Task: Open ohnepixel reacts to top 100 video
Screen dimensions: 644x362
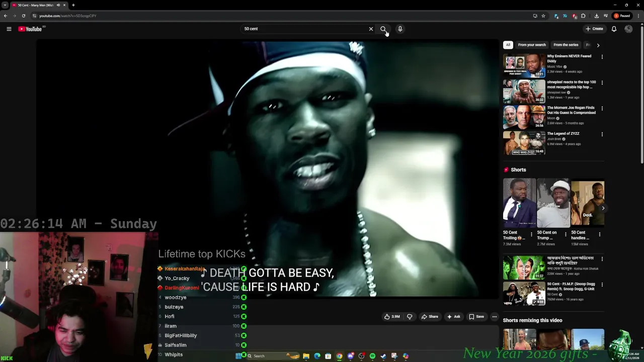Action: pyautogui.click(x=524, y=91)
